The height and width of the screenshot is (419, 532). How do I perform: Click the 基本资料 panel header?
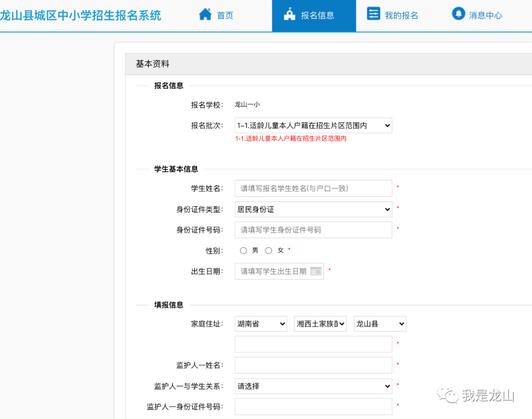(x=329, y=64)
